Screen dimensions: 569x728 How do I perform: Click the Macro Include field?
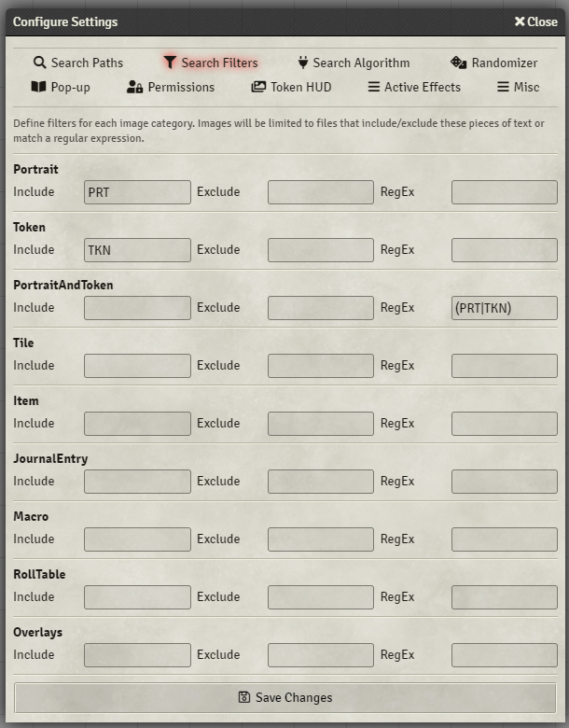click(x=137, y=539)
